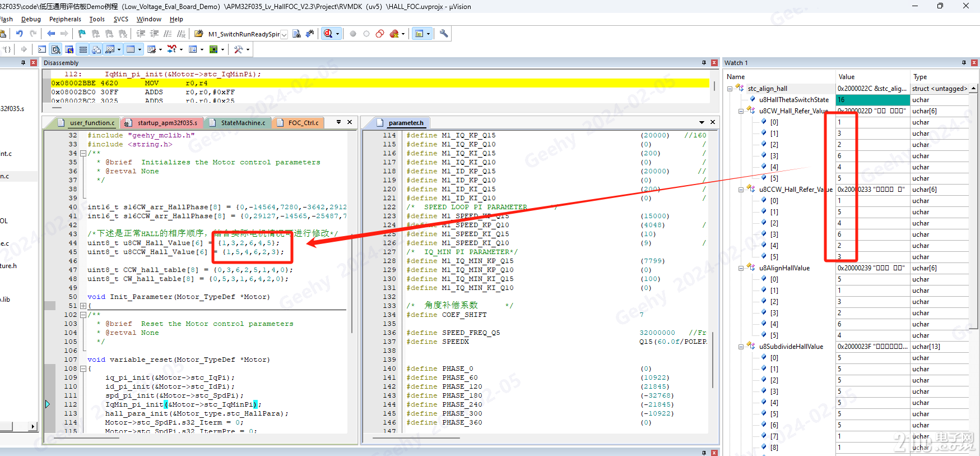This screenshot has height=456, width=980.
Task: Open the Toolbox hammer icon
Action: [238, 49]
